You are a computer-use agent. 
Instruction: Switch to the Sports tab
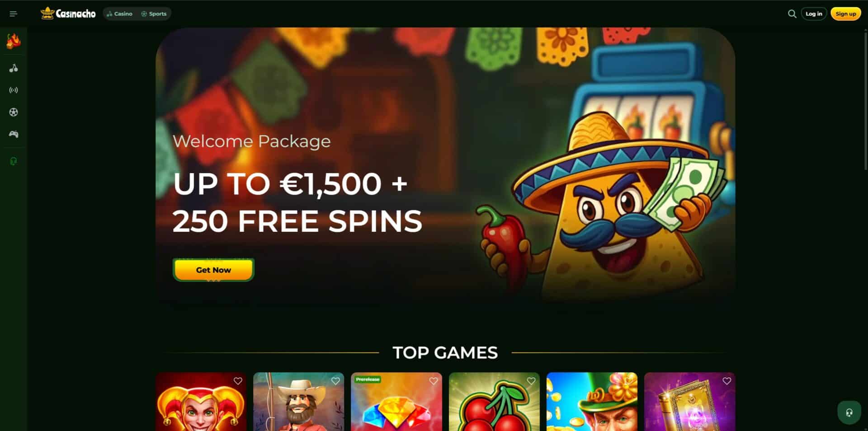pos(154,14)
